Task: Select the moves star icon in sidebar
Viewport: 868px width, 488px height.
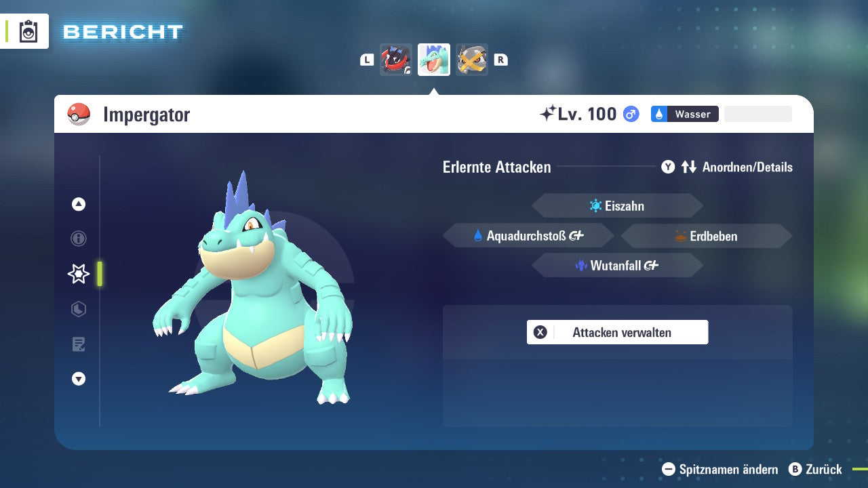Action: coord(79,274)
